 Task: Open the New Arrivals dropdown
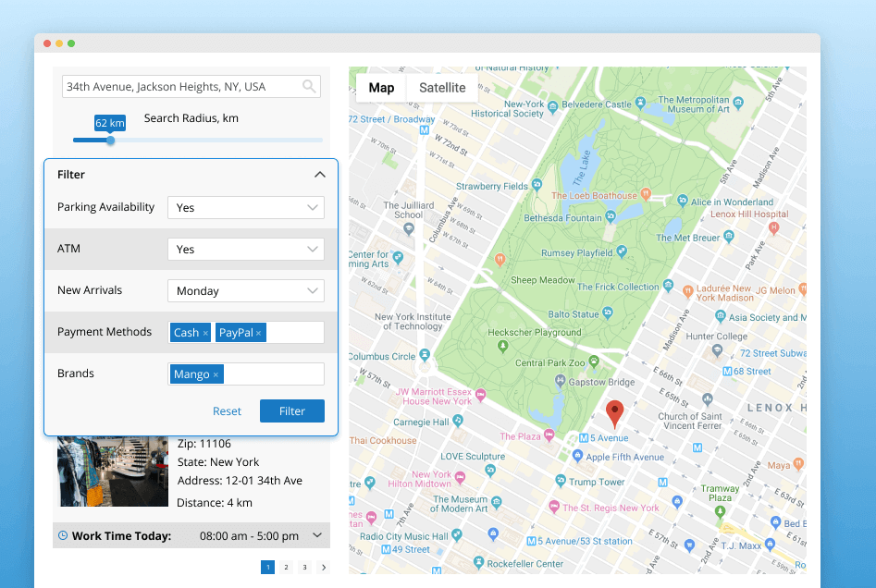coord(246,290)
